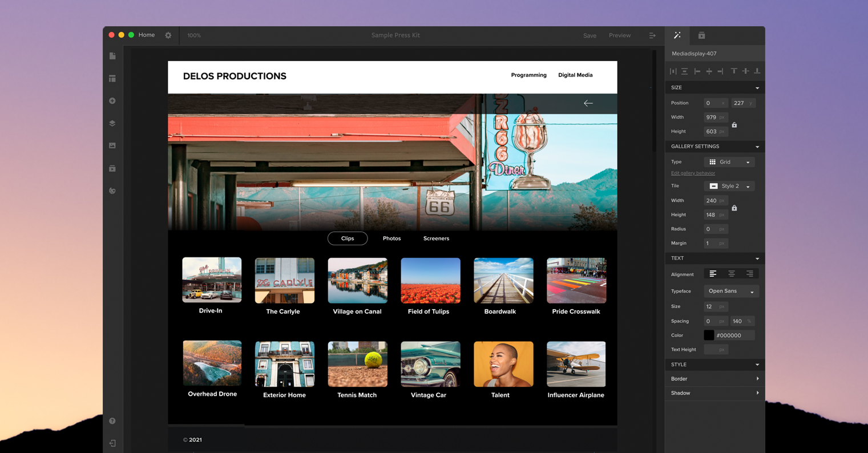Image resolution: width=868 pixels, height=453 pixels.
Task: Click the Edit gallery behavior link
Action: pyautogui.click(x=693, y=173)
